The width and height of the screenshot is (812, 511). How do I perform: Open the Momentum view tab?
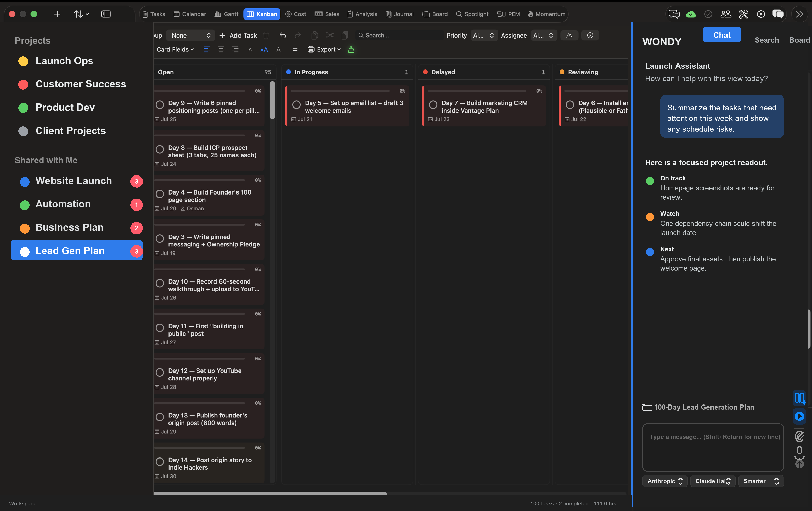point(546,14)
